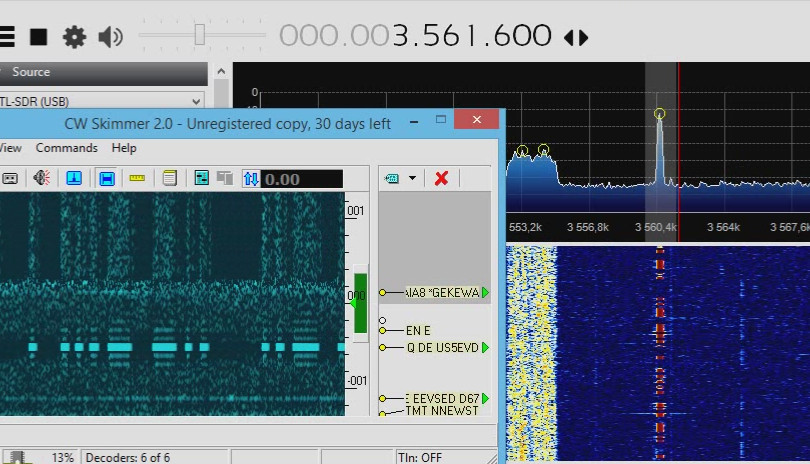The width and height of the screenshot is (810, 464).
Task: Open the dropdown arrow beside the tag icon
Action: point(412,178)
